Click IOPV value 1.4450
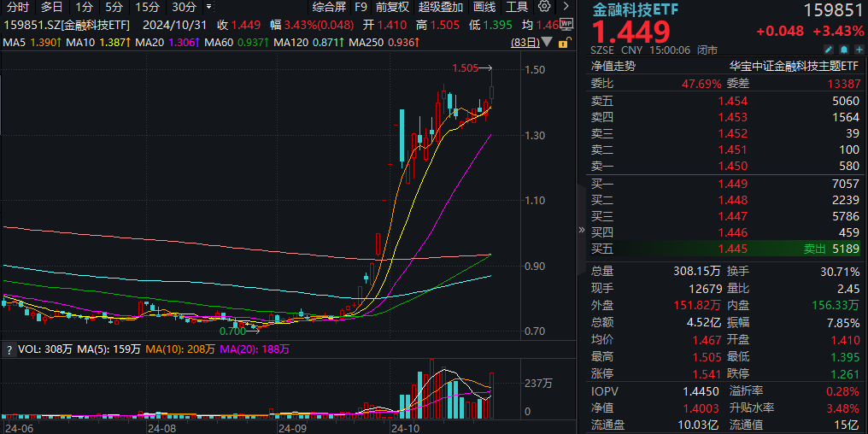 pos(701,391)
